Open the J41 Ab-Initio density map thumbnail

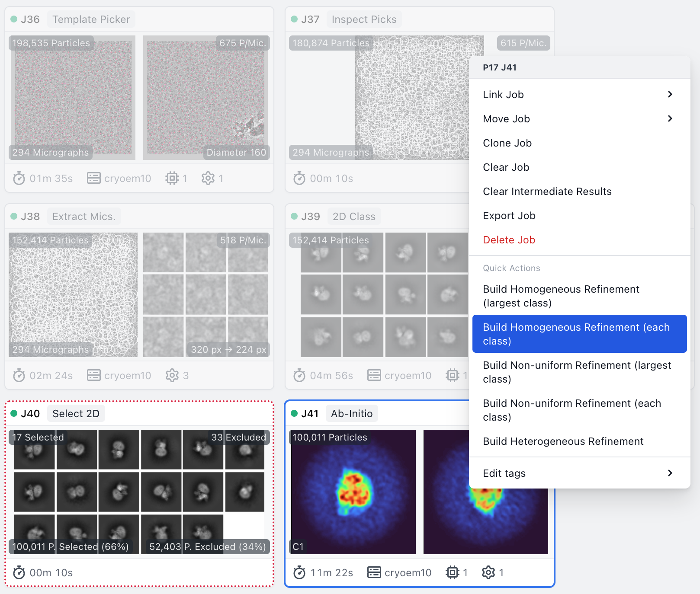pos(353,492)
